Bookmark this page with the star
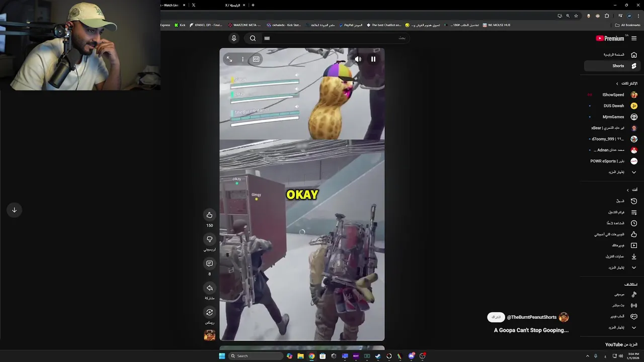Image resolution: width=644 pixels, height=362 pixels. point(576,16)
